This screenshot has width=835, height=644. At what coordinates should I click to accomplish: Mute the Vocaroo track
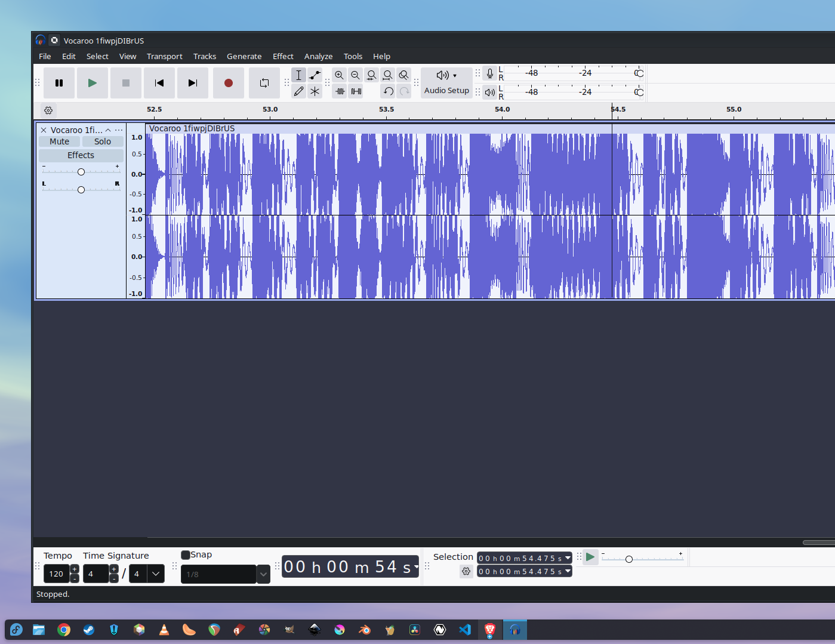click(59, 141)
